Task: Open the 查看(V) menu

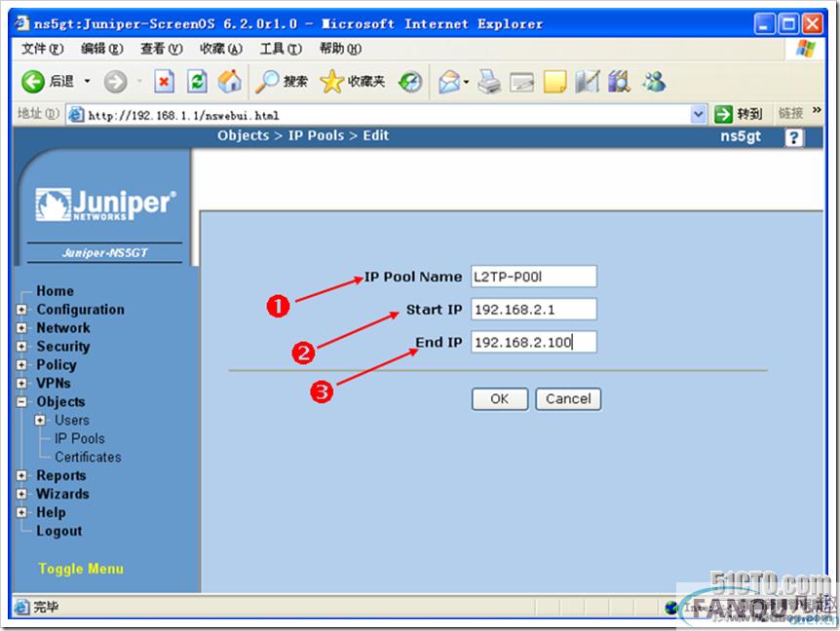Action: pyautogui.click(x=161, y=49)
